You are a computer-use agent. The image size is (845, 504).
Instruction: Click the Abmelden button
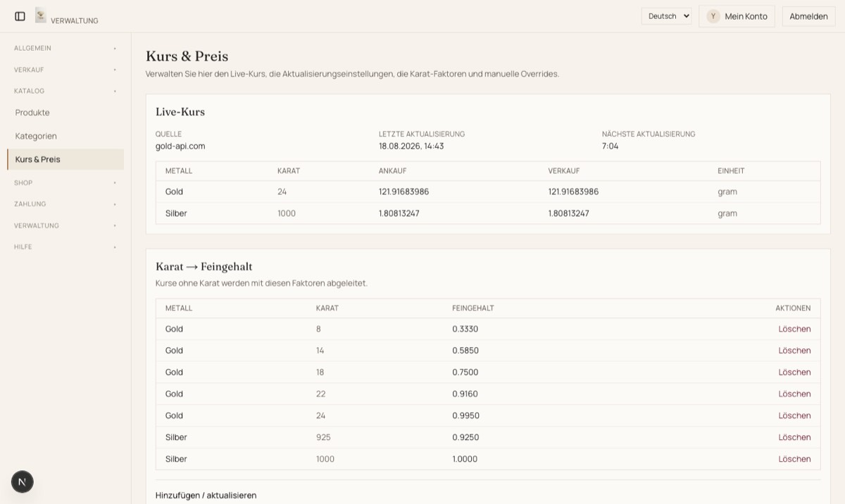point(808,16)
